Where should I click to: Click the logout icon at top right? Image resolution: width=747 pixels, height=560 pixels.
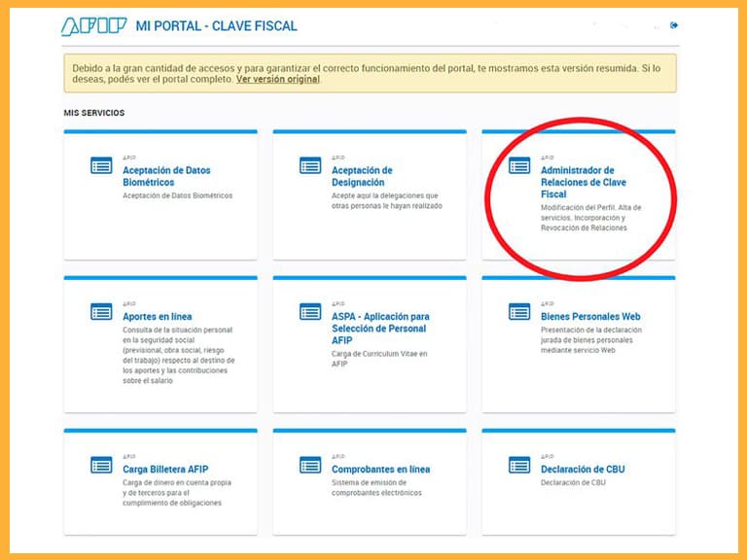point(674,25)
